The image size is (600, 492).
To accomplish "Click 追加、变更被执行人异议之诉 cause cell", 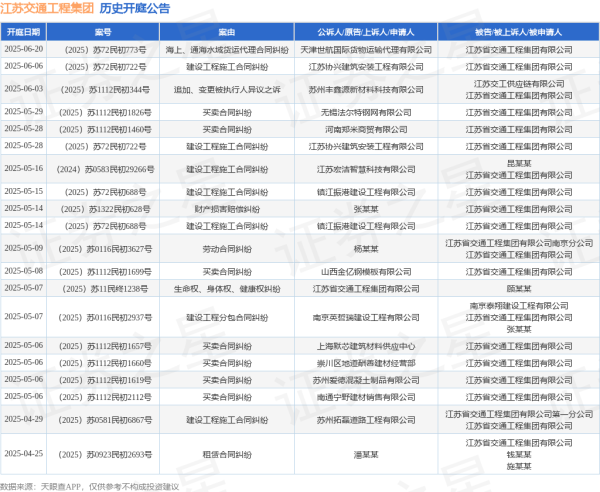I will [227, 90].
